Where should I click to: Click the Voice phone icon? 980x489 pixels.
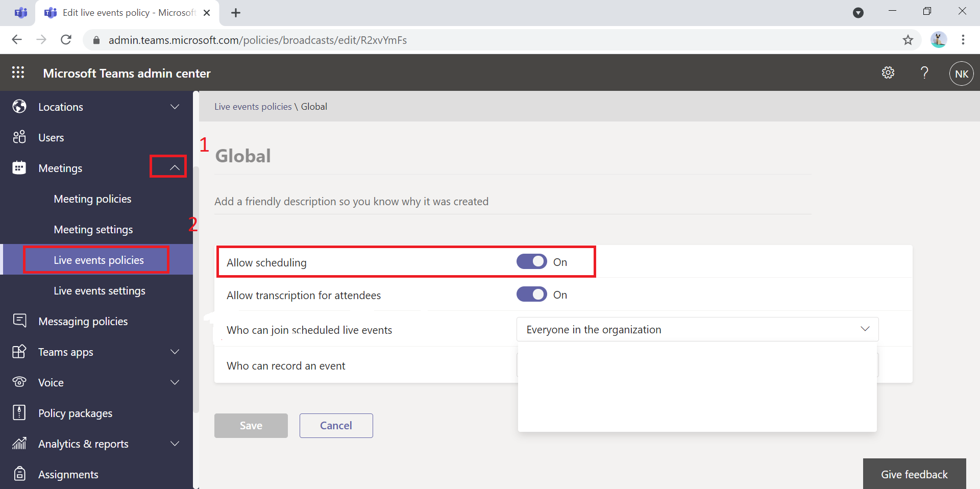click(19, 382)
